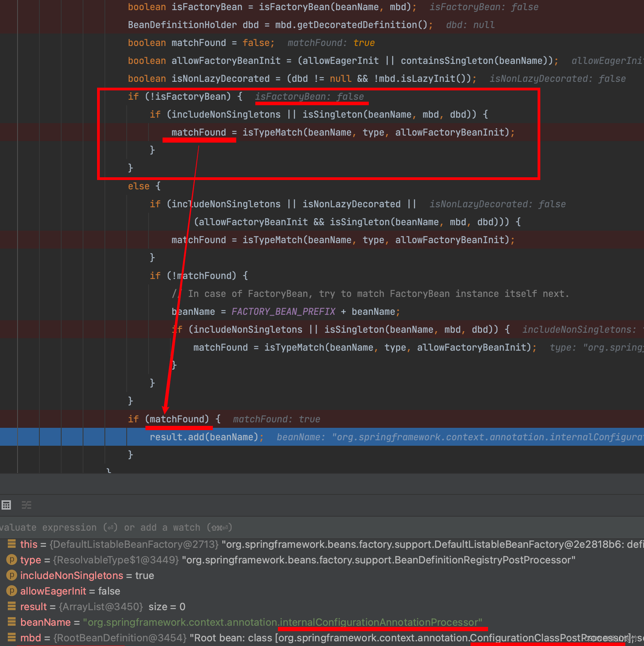Click the parameter icon beside 'allowEagerInit'
This screenshot has height=646, width=644.
click(x=12, y=591)
